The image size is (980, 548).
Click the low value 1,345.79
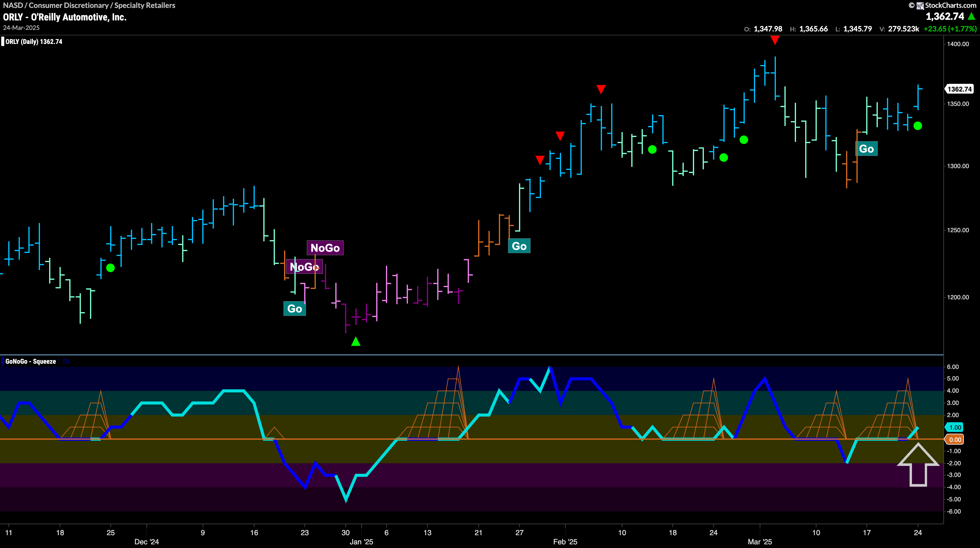857,29
